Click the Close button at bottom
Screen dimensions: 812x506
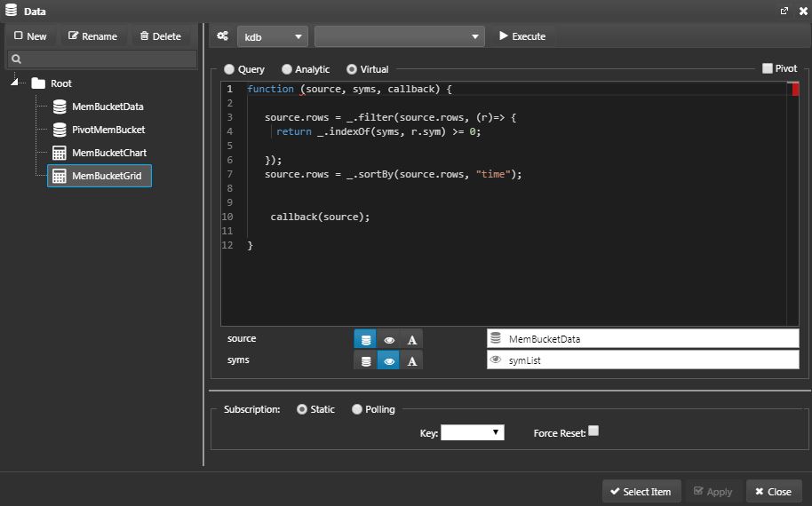coord(774,492)
